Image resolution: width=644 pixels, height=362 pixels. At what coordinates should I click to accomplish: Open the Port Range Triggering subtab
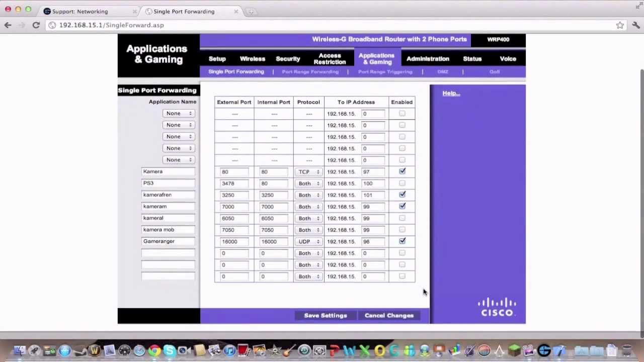click(385, 72)
